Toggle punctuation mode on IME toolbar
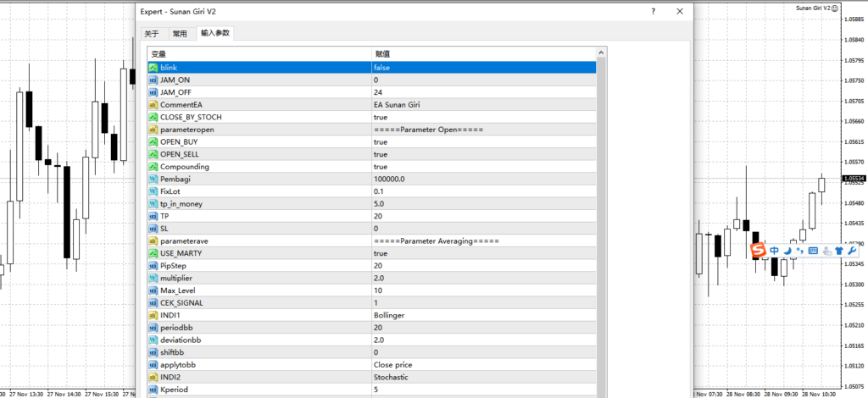 798,252
